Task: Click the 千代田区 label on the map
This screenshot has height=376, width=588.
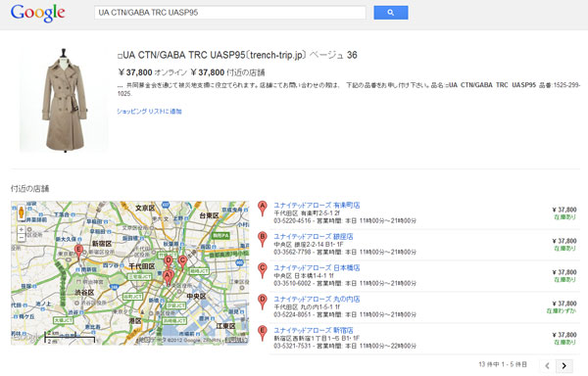Action: [142, 266]
